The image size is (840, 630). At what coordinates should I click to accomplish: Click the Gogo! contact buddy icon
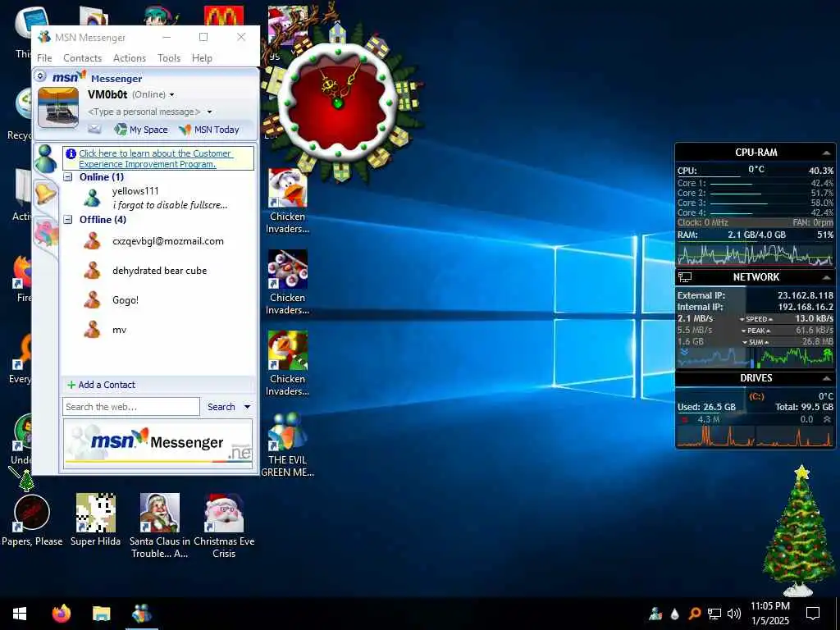coord(92,299)
